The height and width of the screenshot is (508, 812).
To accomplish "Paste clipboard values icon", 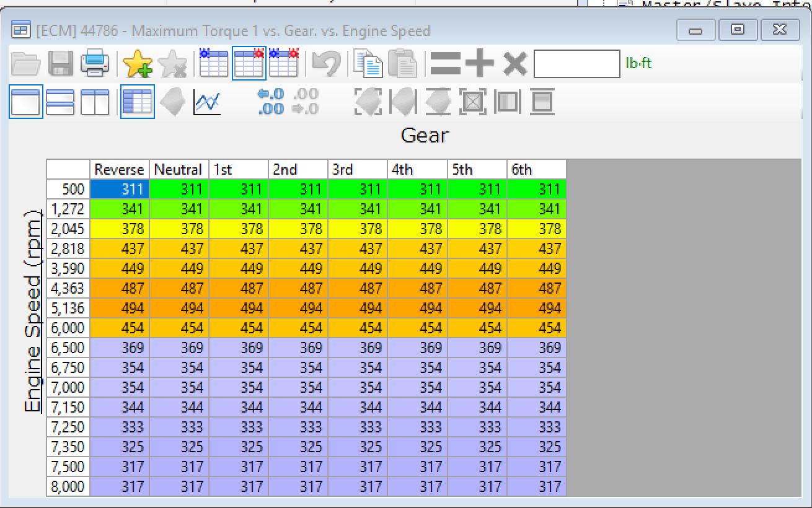I will pyautogui.click(x=403, y=63).
